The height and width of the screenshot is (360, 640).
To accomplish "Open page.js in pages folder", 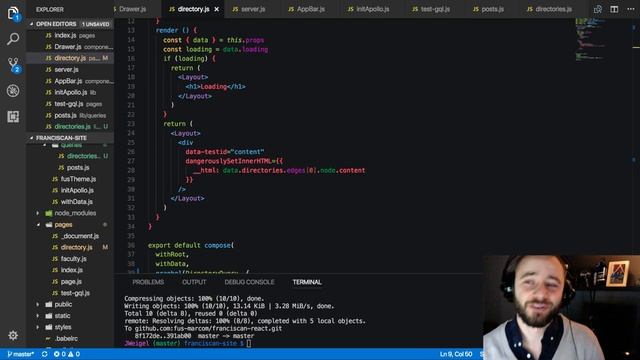I will coord(70,282).
